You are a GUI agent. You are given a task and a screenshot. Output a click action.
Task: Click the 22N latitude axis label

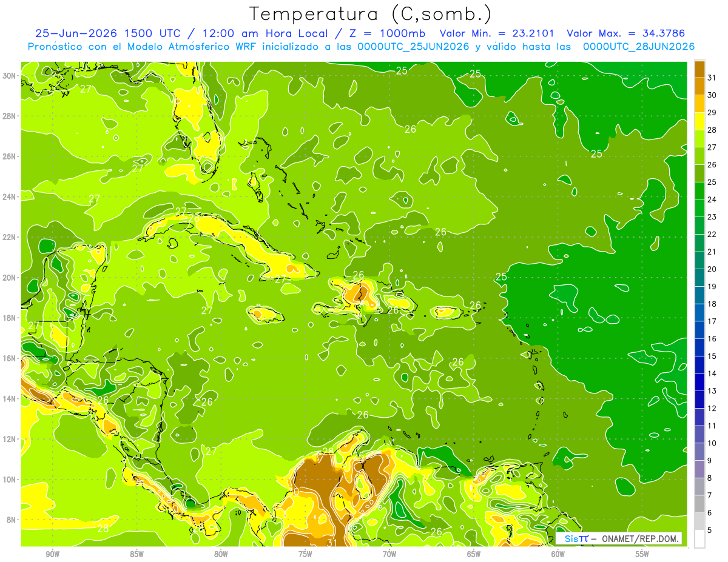[9, 237]
